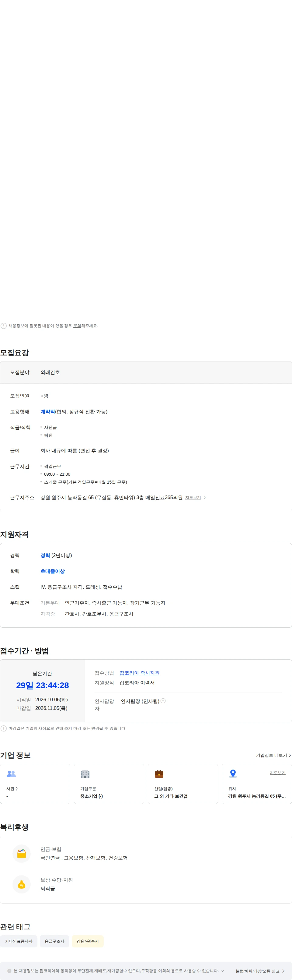The image size is (292, 980).
Task: Click the remaining time 29일 countdown
Action: pyautogui.click(x=42, y=686)
